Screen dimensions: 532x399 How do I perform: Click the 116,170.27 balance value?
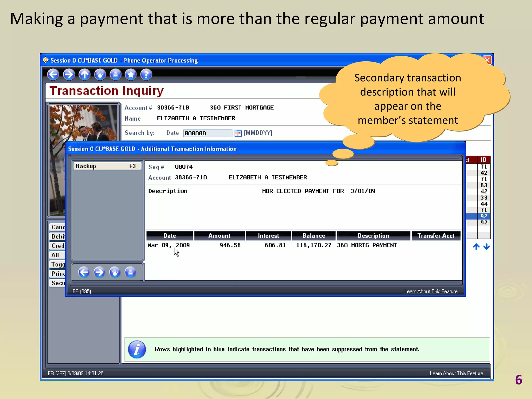pyautogui.click(x=314, y=245)
